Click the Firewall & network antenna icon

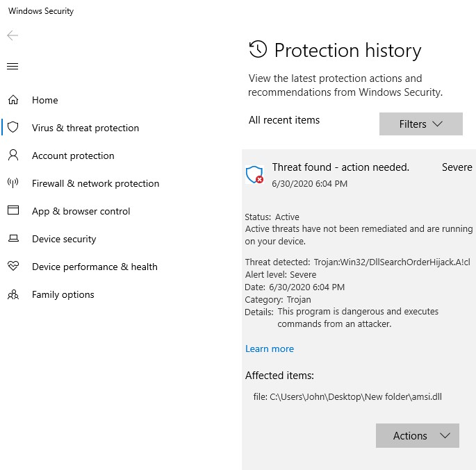[13, 183]
